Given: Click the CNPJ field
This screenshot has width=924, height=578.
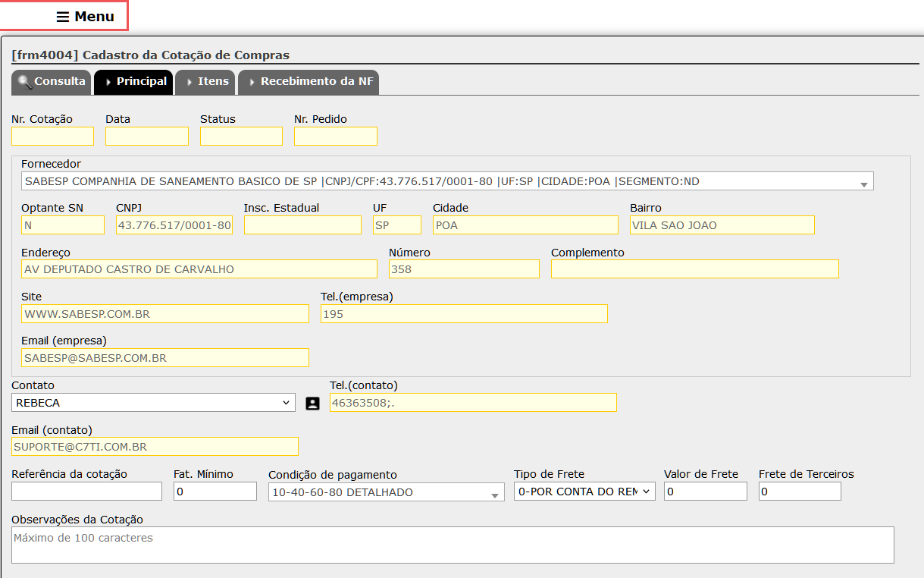Looking at the screenshot, I should pyautogui.click(x=174, y=225).
